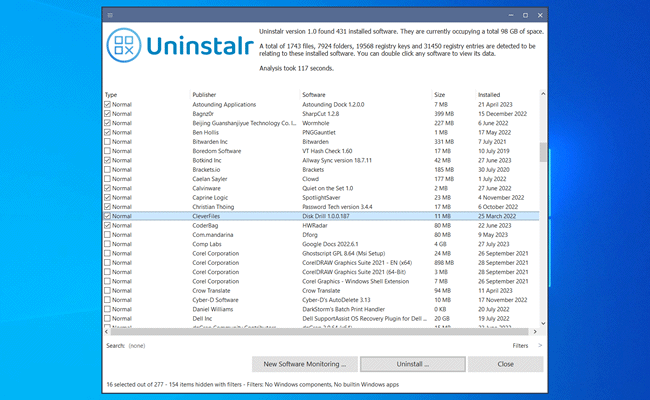Open the Filters label
The image size is (650, 400).
click(x=520, y=345)
